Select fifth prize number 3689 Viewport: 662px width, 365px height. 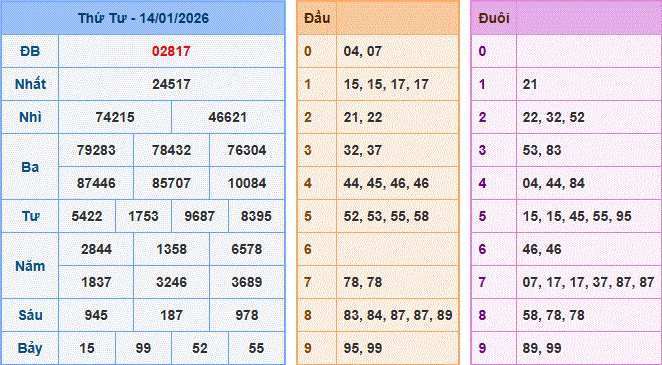click(247, 282)
